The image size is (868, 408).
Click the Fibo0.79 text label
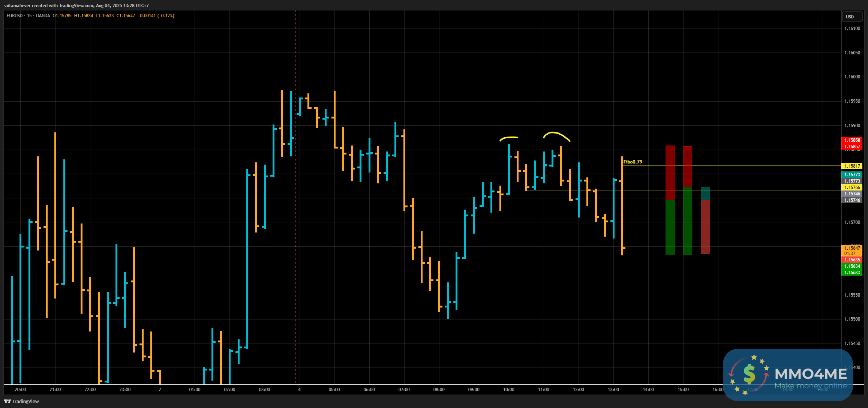pyautogui.click(x=633, y=162)
